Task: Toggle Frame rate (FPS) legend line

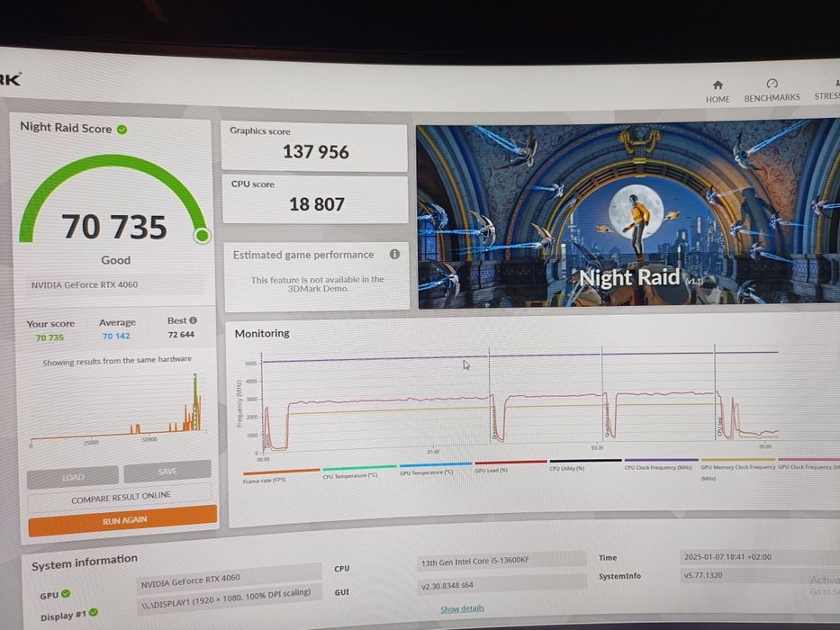Action: point(281,472)
